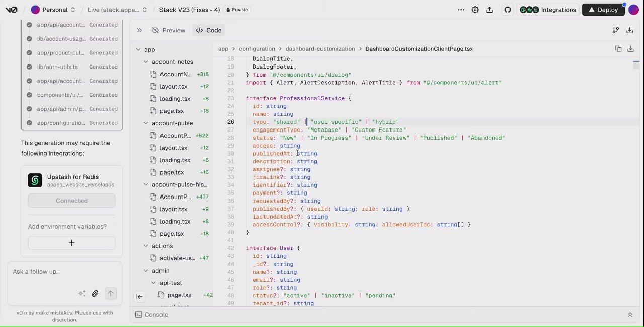Collapse the admin folder
Image resolution: width=644 pixels, height=327 pixels.
point(146,271)
